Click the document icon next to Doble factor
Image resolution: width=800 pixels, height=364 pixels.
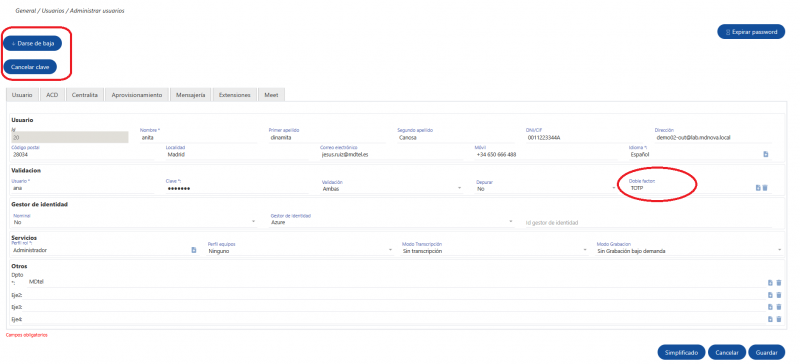(x=758, y=188)
